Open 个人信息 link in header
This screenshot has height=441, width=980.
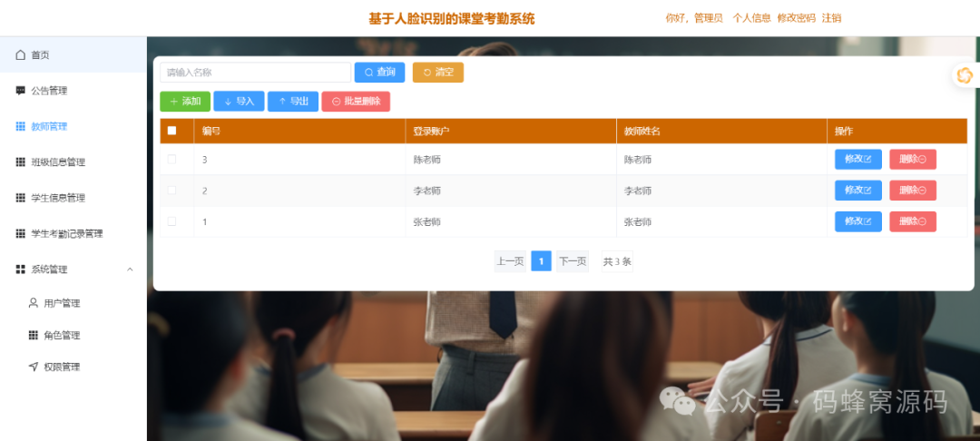point(752,18)
